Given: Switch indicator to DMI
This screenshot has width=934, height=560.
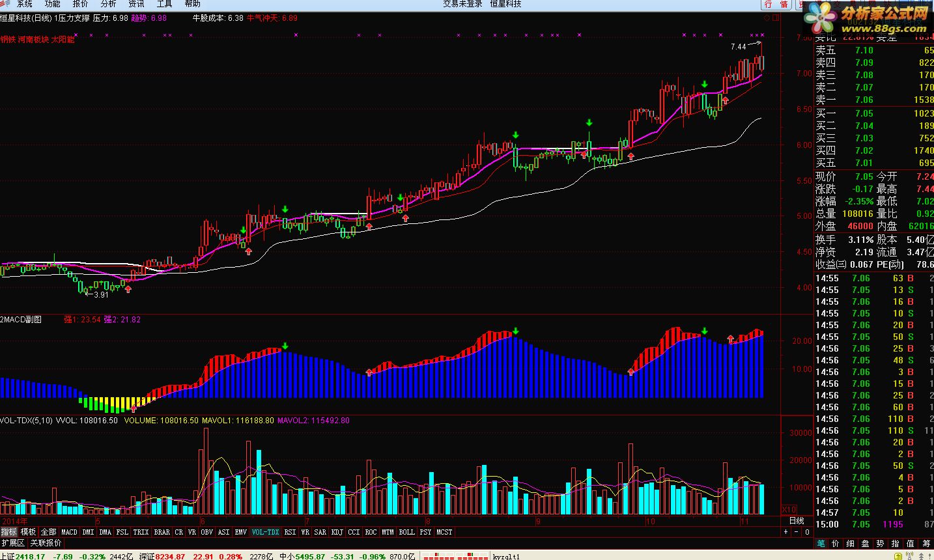Looking at the screenshot, I should click(x=88, y=532).
